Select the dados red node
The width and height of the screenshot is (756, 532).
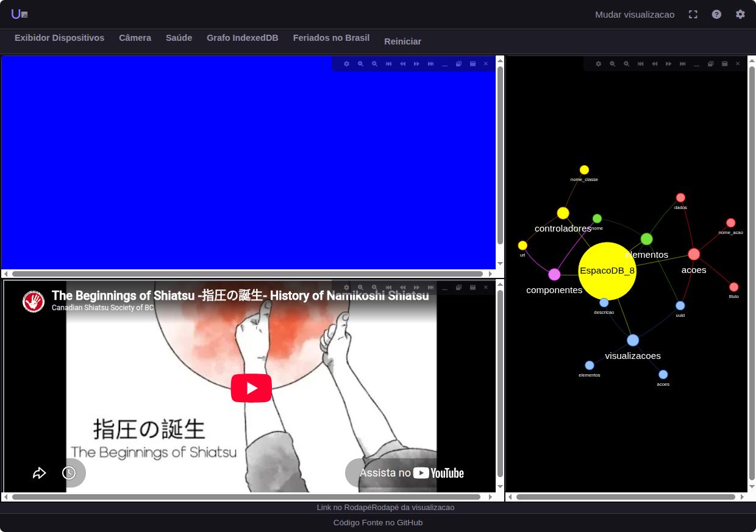click(680, 197)
